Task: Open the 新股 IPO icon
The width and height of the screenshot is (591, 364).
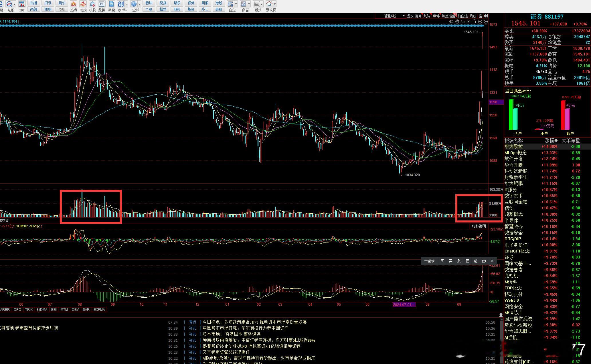Action: pos(111,4)
